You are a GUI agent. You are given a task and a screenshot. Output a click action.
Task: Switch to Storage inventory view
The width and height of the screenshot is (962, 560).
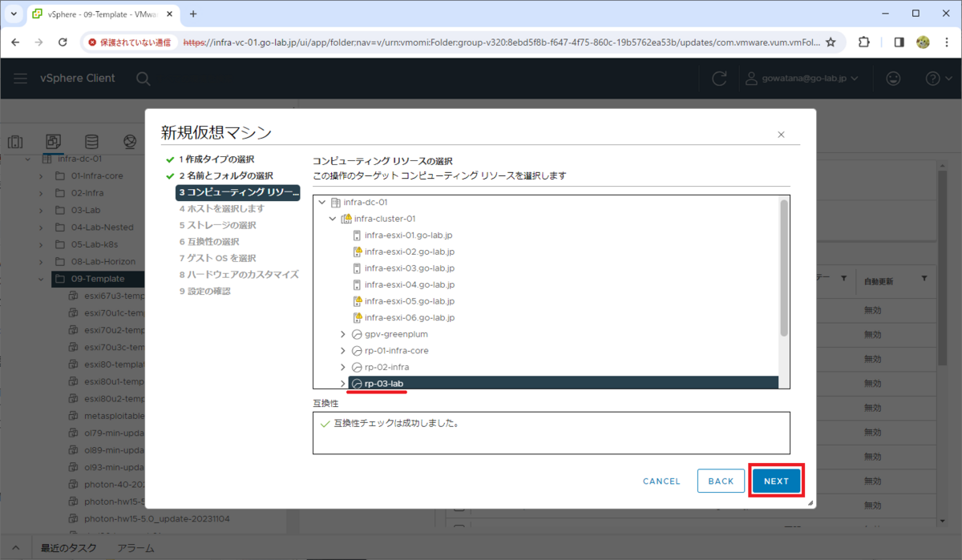pyautogui.click(x=92, y=142)
